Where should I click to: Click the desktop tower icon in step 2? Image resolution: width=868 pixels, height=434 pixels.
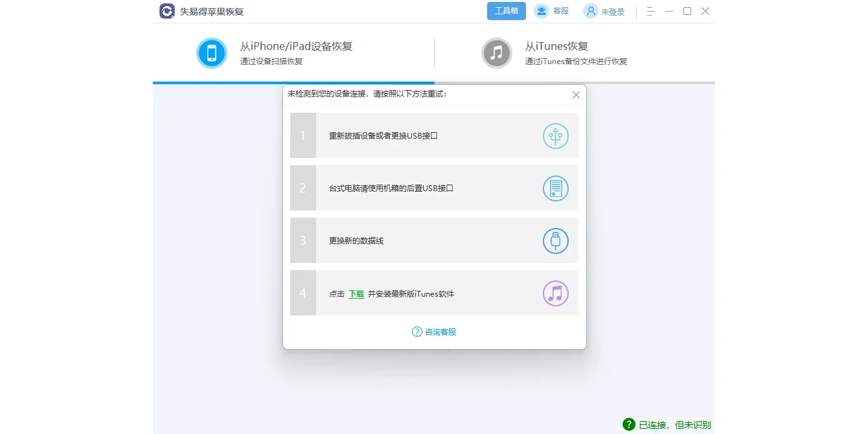click(x=556, y=188)
